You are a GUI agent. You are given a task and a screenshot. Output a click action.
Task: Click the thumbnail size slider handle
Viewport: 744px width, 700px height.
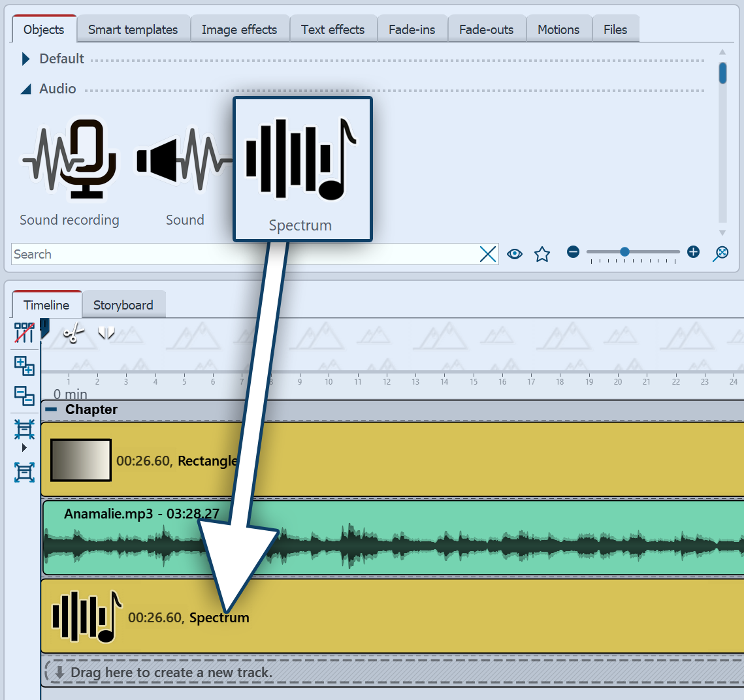624,252
